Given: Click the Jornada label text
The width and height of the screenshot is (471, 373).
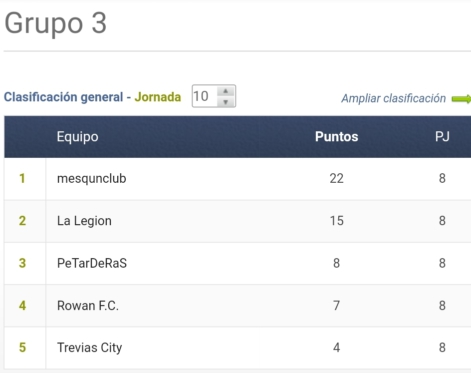Looking at the screenshot, I should tap(158, 97).
